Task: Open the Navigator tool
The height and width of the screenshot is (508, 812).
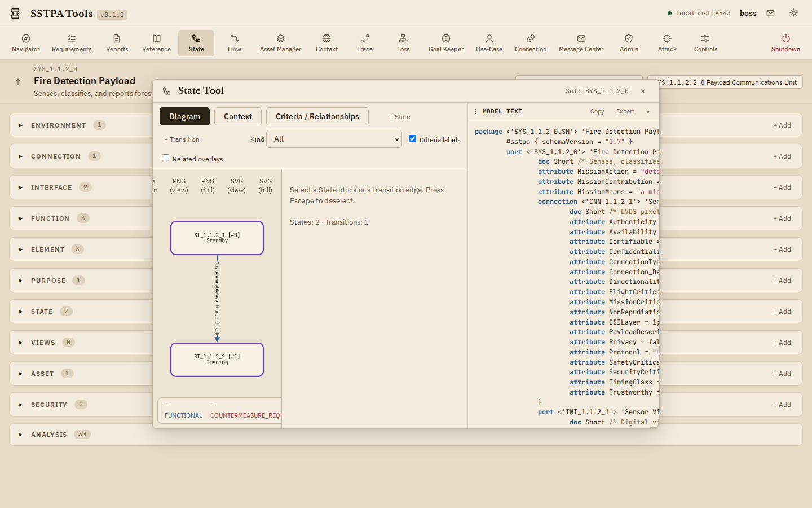Action: click(26, 43)
